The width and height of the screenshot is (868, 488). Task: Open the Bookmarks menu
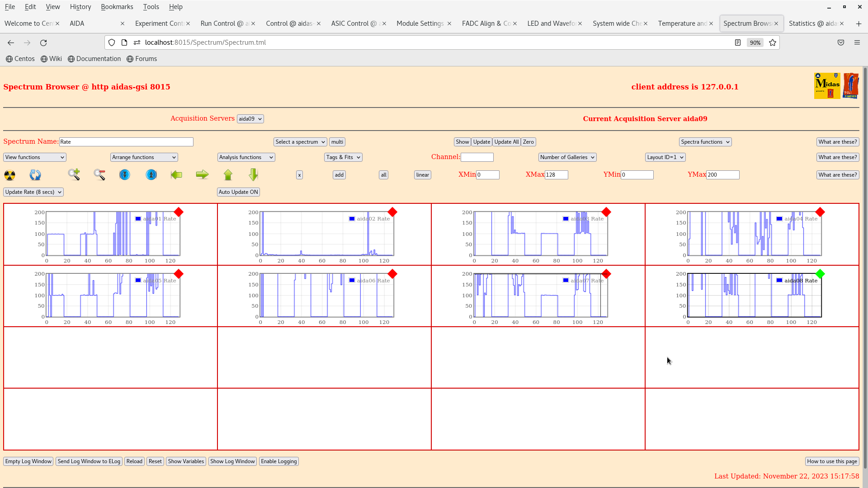click(117, 7)
